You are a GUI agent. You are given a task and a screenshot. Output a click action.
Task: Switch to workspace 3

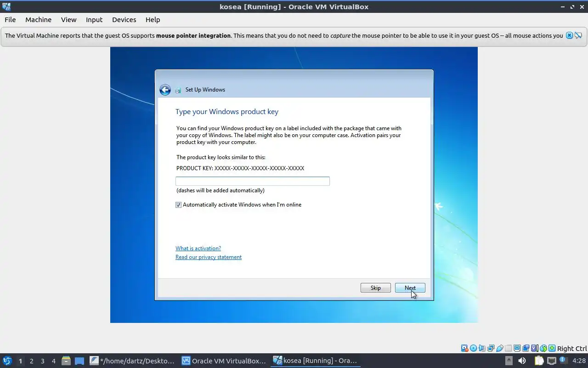(x=42, y=361)
